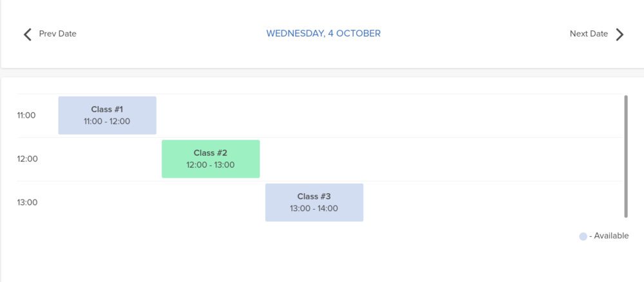Go to Next Date text link
This screenshot has height=282, width=644.
click(x=589, y=33)
